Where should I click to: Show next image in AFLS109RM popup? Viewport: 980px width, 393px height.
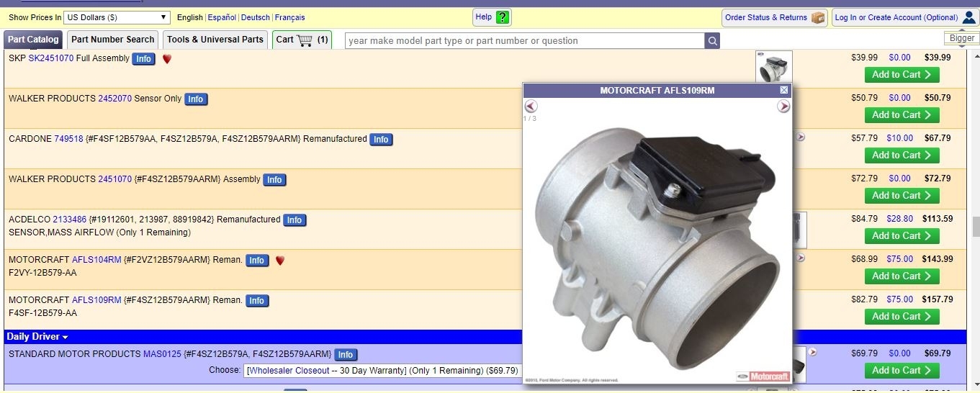[783, 107]
